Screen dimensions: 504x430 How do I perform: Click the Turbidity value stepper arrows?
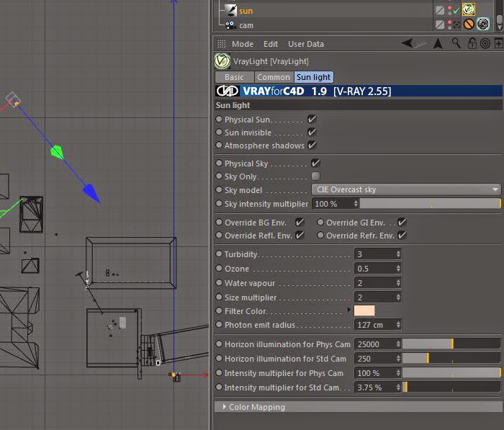[399, 254]
